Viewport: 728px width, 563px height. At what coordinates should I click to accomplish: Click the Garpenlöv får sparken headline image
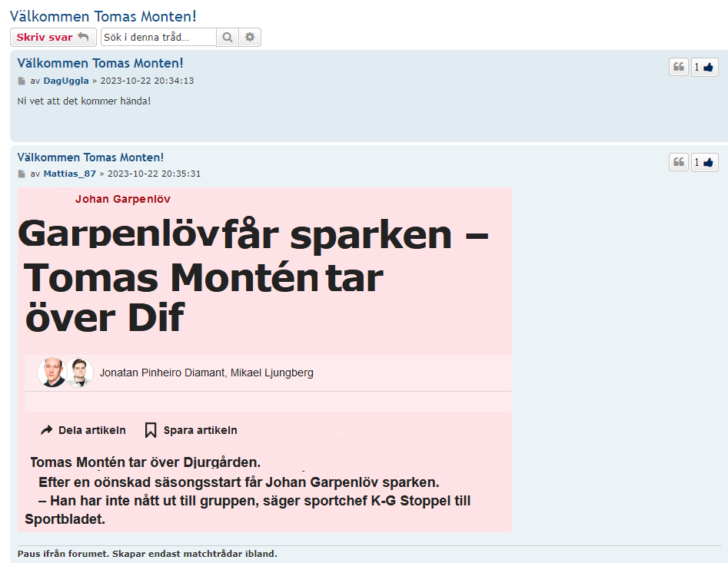[253, 276]
